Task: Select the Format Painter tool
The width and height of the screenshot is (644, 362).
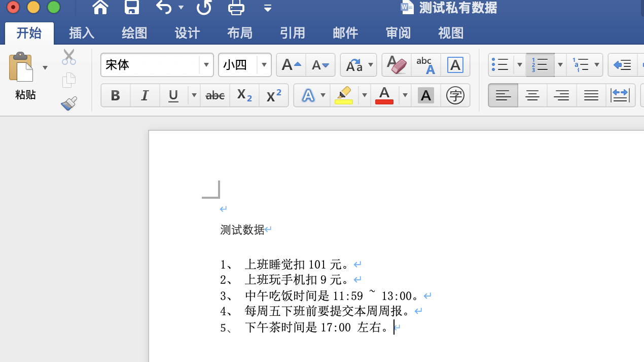Action: tap(68, 103)
